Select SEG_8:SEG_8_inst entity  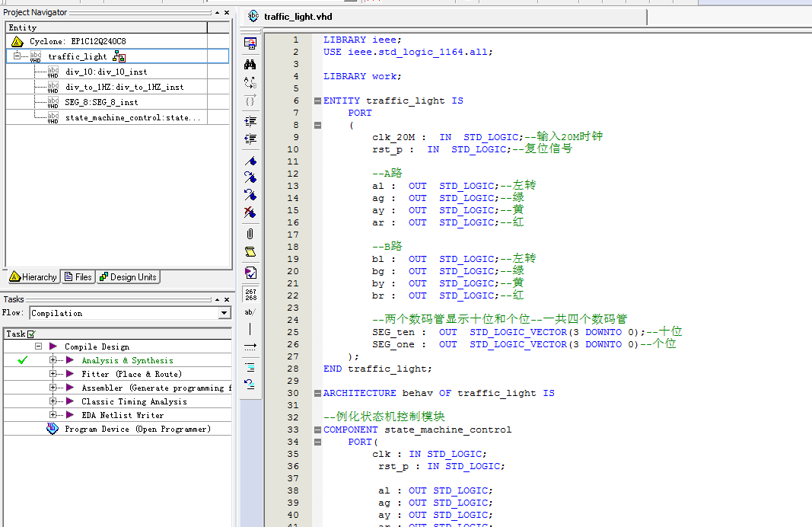pos(101,102)
